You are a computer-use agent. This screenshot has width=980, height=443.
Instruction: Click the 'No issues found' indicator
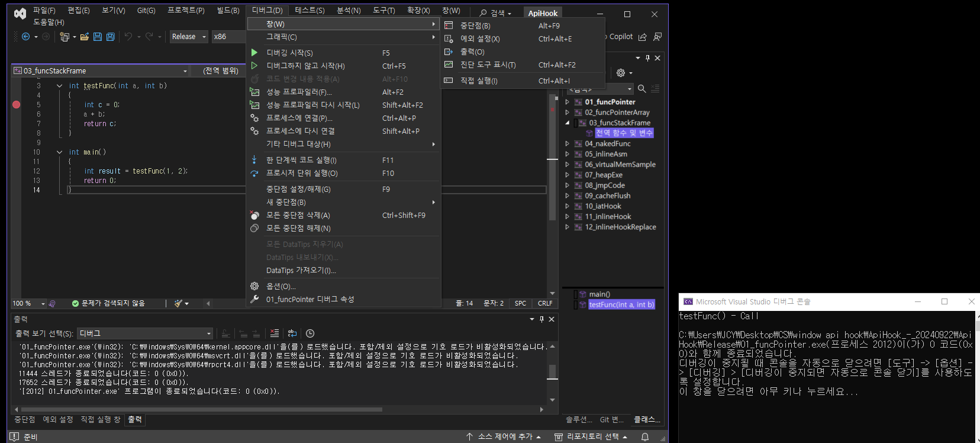coord(108,303)
